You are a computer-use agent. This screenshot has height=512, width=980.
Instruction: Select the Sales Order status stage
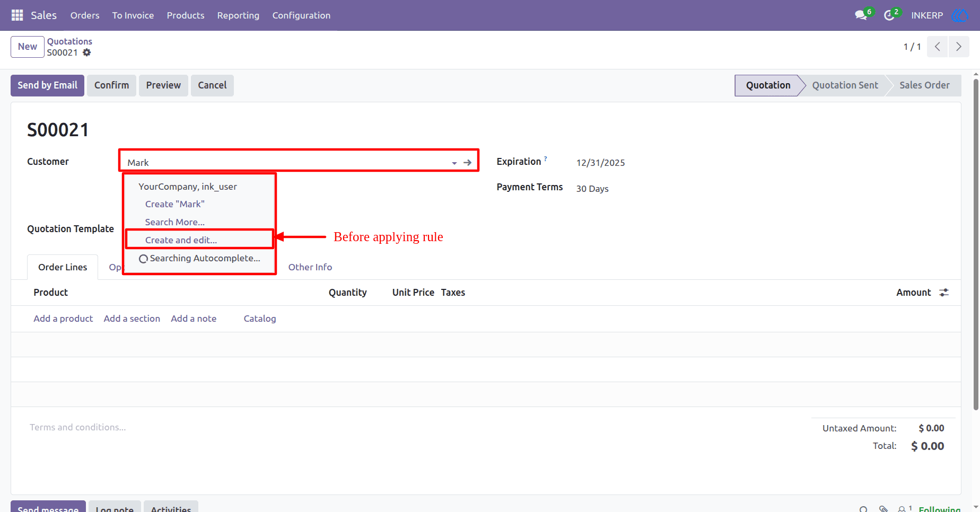click(924, 85)
